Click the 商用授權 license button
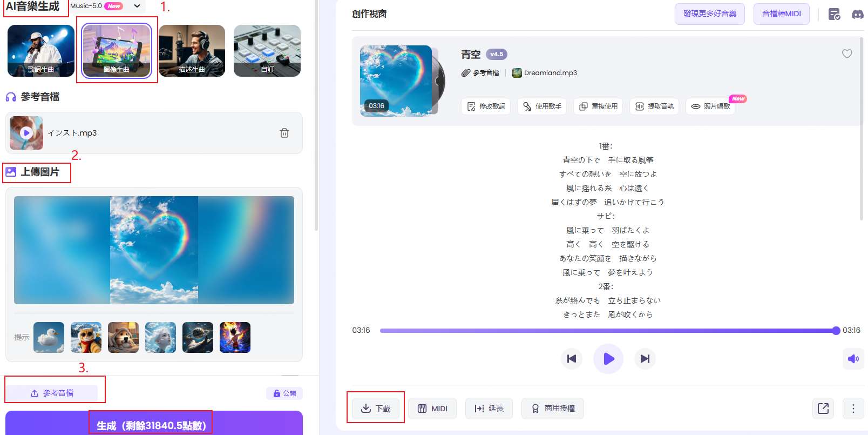 [x=553, y=409]
